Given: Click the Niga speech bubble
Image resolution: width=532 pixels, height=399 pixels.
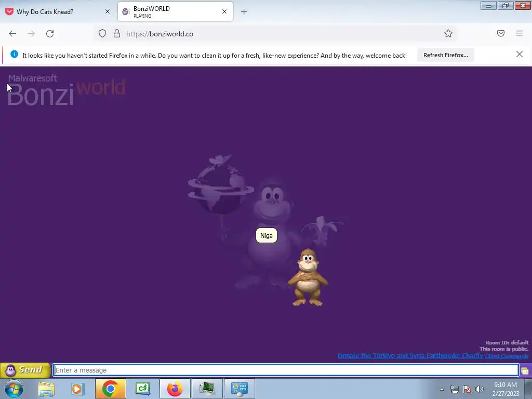Looking at the screenshot, I should (x=267, y=236).
